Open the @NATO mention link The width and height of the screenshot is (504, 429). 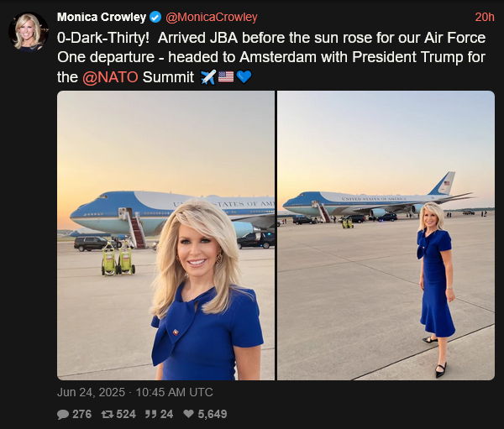[x=110, y=77]
